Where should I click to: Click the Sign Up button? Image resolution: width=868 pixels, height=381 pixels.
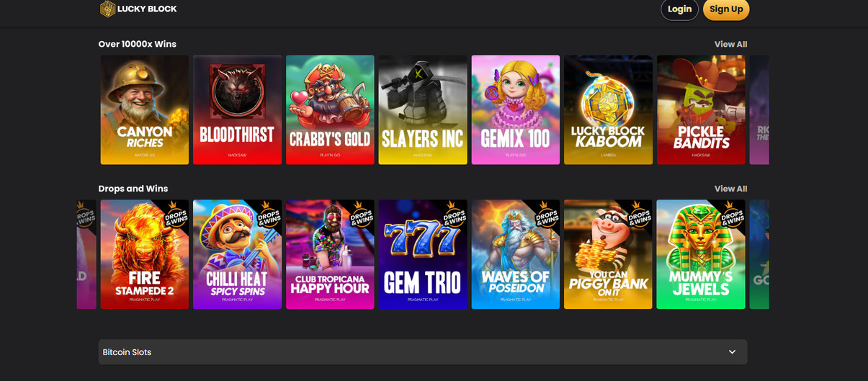[726, 9]
